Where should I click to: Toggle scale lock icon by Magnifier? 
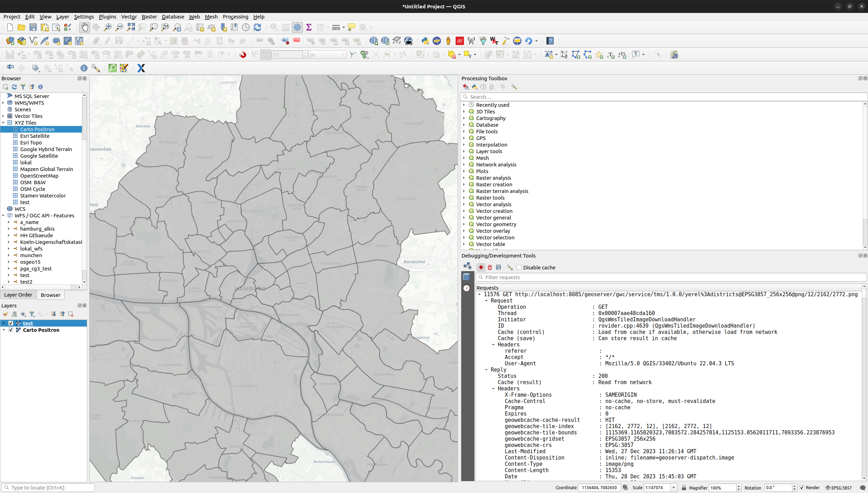tap(684, 488)
